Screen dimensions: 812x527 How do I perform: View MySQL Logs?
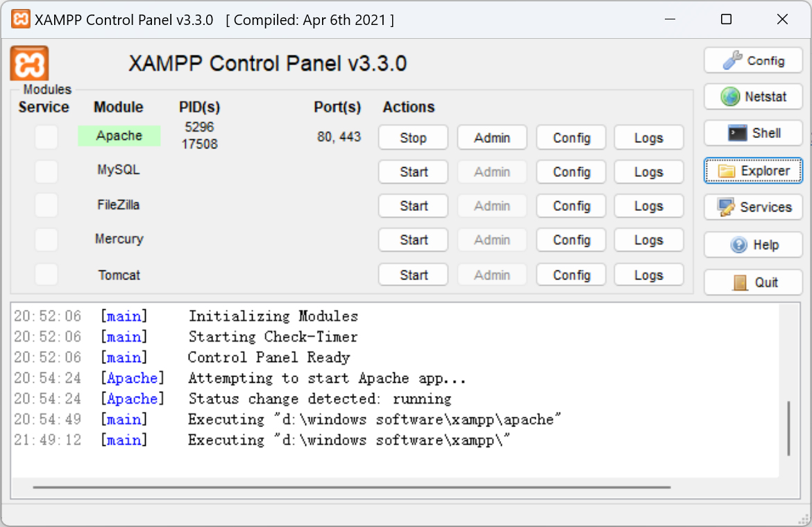[x=649, y=172]
